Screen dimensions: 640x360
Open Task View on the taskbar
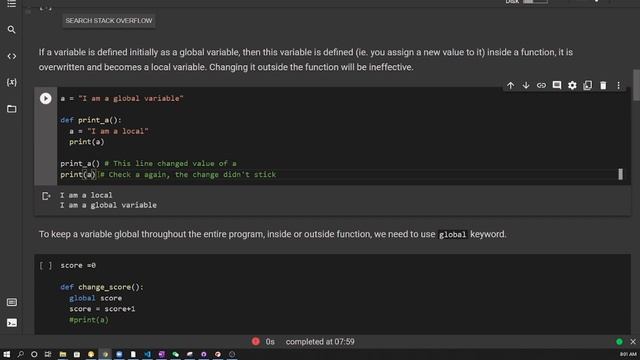48,354
